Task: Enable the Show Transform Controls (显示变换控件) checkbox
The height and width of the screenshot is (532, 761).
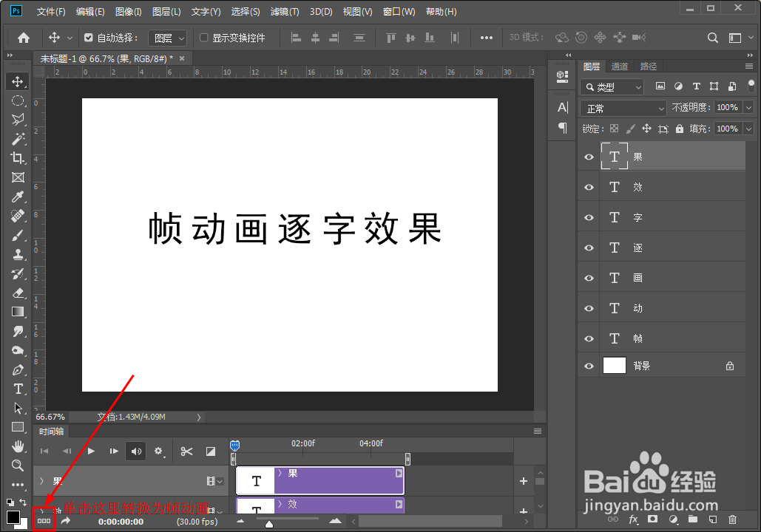Action: coord(204,38)
